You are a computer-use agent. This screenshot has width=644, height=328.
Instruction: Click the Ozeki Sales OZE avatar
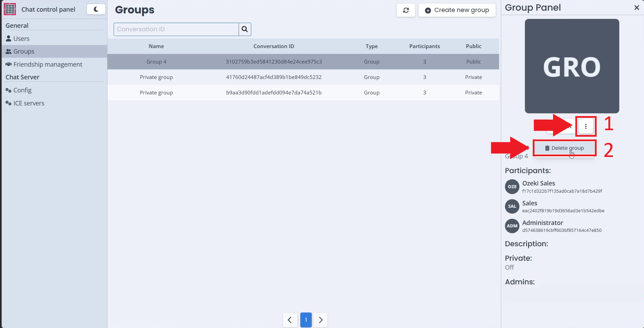(x=512, y=186)
